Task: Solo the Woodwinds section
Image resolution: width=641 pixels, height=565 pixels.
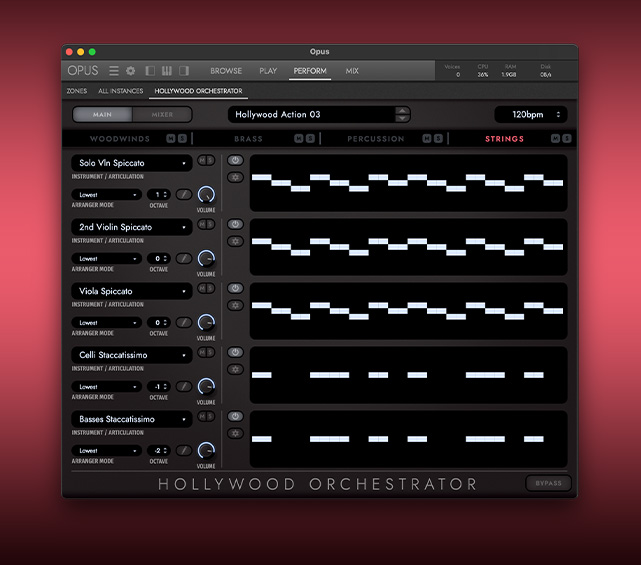Action: click(182, 139)
